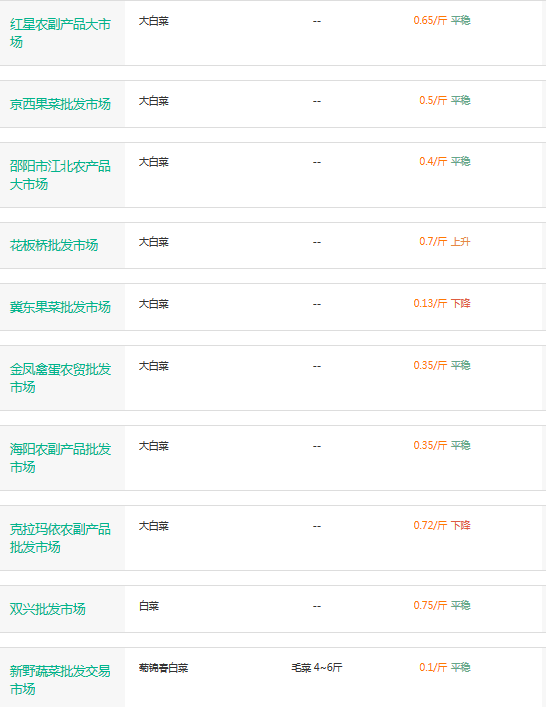This screenshot has width=546, height=707.
Task: Click the 0.72/斤 下降 price
Action: pyautogui.click(x=442, y=525)
